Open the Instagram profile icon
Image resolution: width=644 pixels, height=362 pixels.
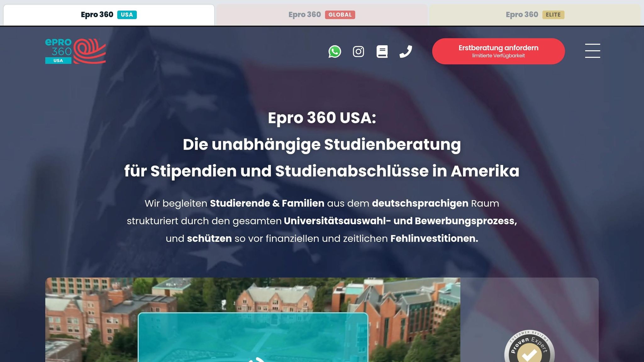pyautogui.click(x=358, y=52)
